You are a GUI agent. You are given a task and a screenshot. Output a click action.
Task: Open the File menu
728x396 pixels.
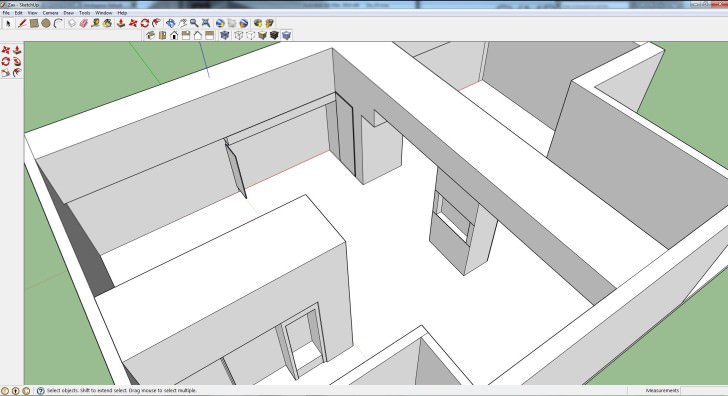[x=6, y=13]
